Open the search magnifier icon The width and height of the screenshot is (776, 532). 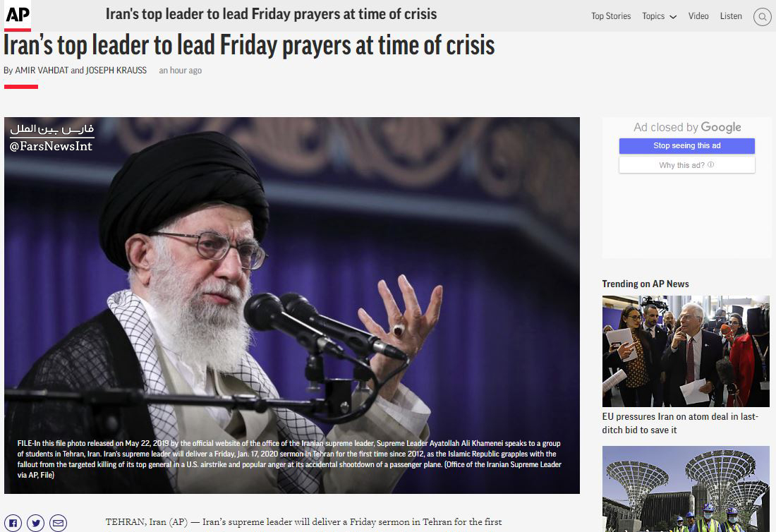pos(762,17)
